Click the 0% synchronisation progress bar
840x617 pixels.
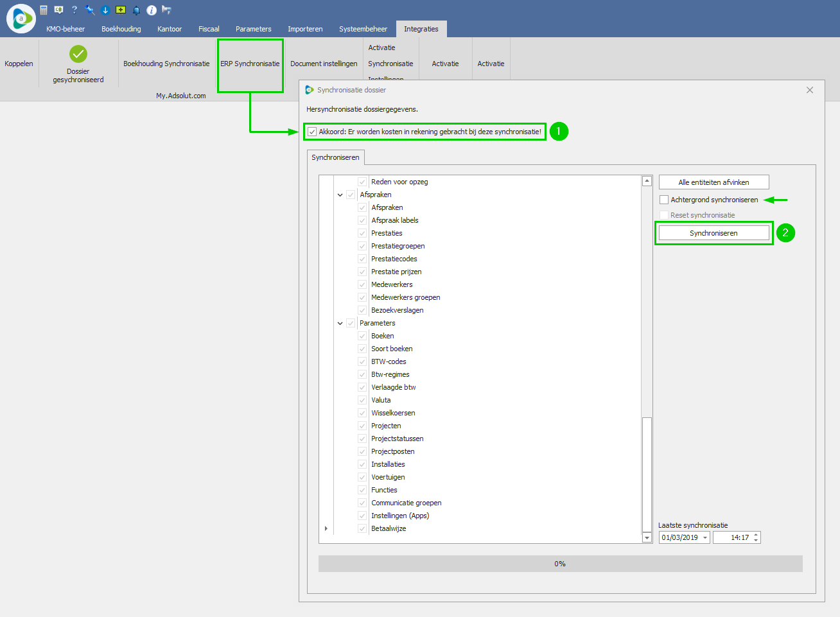560,564
